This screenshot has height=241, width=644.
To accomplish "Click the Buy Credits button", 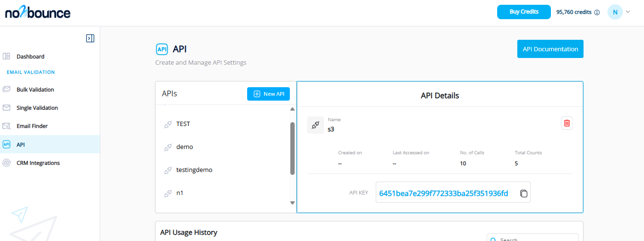I will [x=524, y=12].
